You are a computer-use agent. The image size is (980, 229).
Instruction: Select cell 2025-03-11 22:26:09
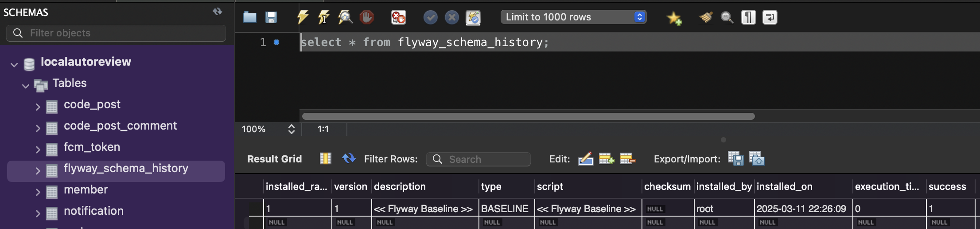(804, 209)
